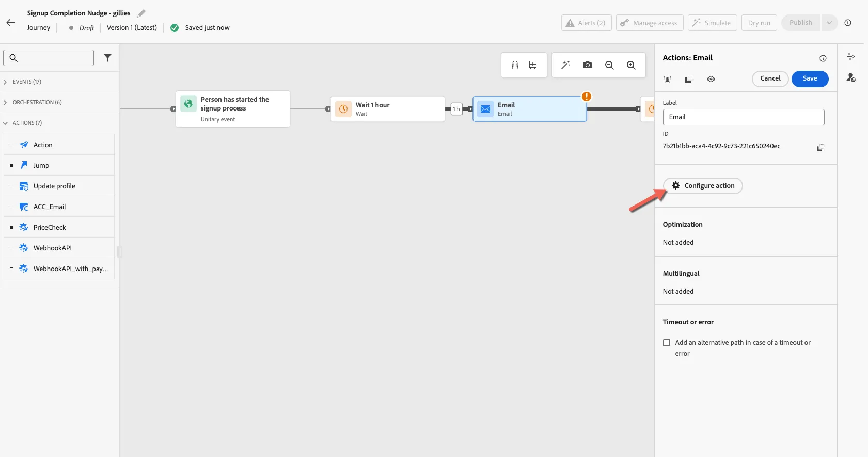Enable alternative path on timeout or error
Image resolution: width=868 pixels, height=457 pixels.
[x=667, y=343]
